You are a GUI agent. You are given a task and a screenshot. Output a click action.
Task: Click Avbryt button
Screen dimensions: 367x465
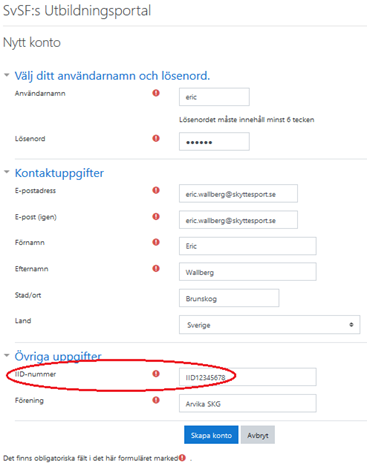point(258,435)
